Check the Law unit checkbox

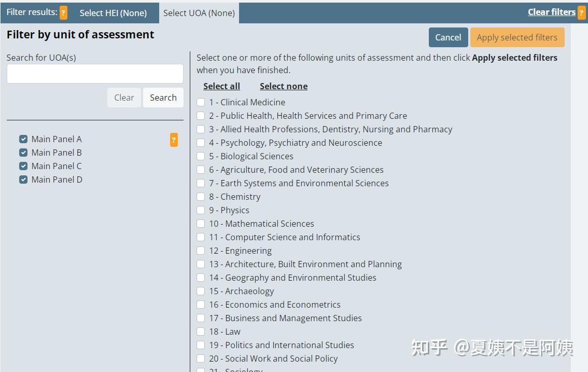pos(201,332)
